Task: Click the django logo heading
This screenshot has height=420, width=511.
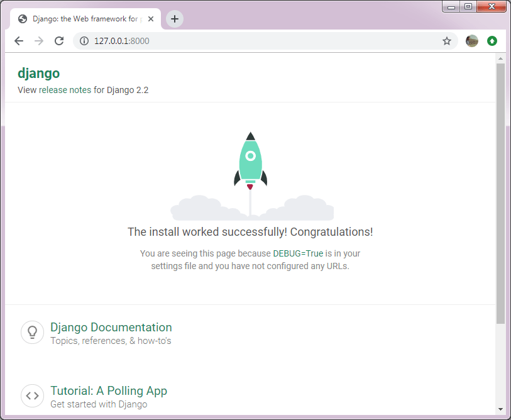Action: [x=38, y=74]
